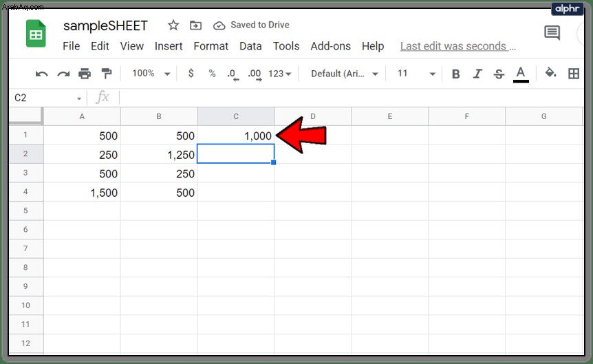The height and width of the screenshot is (364, 593).
Task: Select column D header
Action: click(x=313, y=116)
